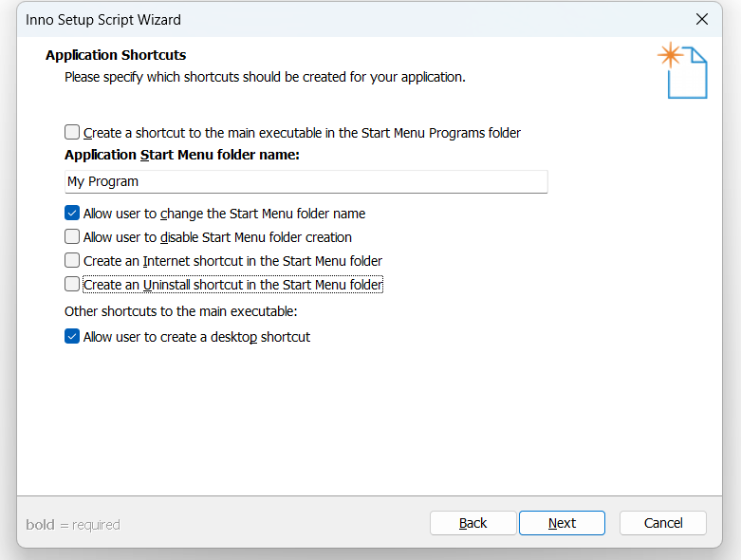Click the Application Shortcuts heading
Image resolution: width=741 pixels, height=560 pixels.
[x=116, y=55]
